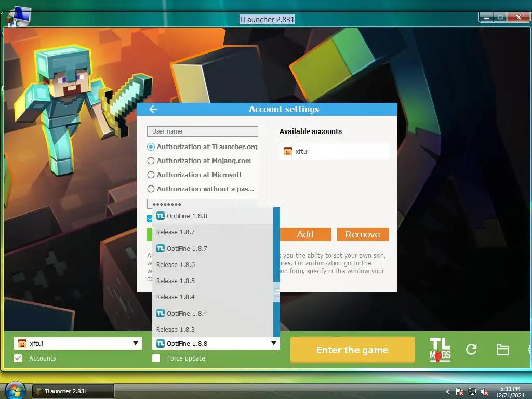Toggle the Accounts checkbox
532x399 pixels.
(18, 358)
